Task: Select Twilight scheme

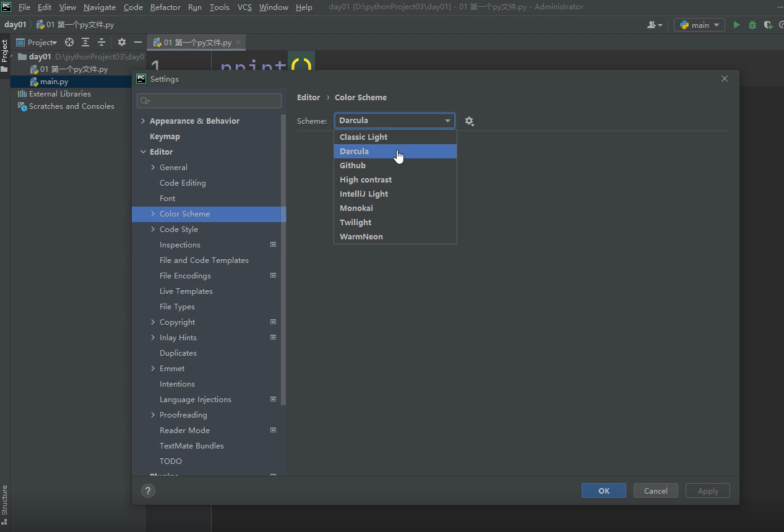Action: pyautogui.click(x=395, y=222)
